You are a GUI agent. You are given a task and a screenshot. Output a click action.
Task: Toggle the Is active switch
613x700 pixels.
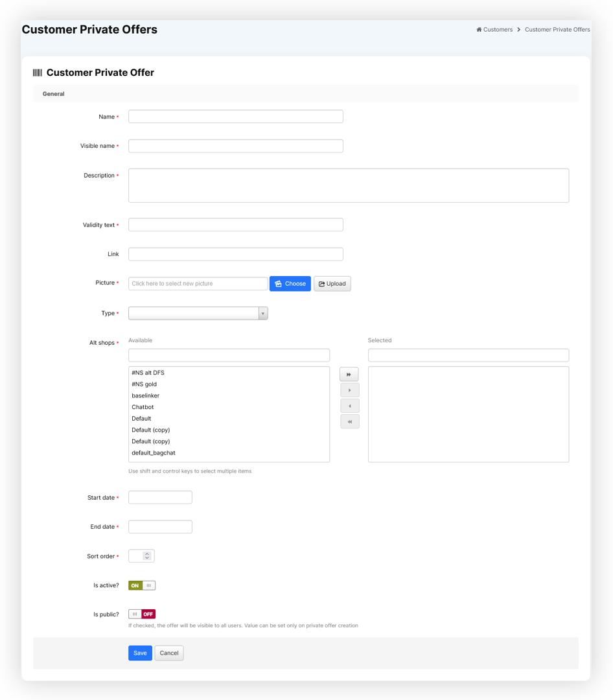click(x=142, y=585)
